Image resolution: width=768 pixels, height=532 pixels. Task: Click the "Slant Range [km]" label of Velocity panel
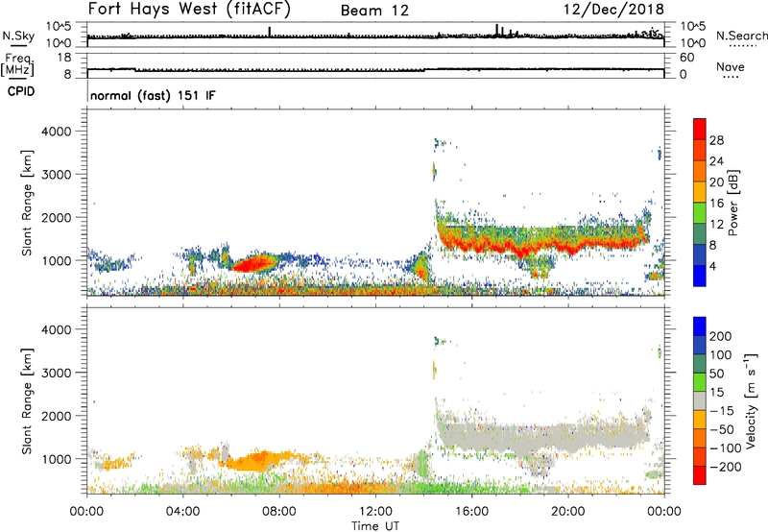[27, 400]
